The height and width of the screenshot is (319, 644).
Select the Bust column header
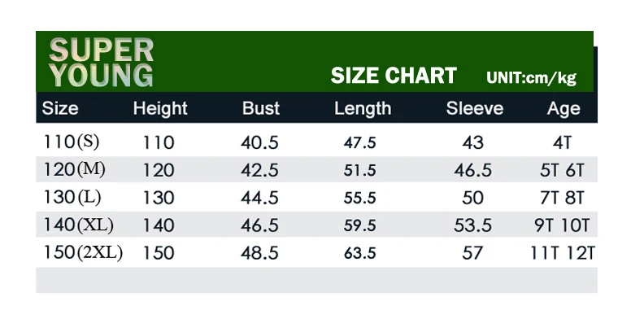pyautogui.click(x=261, y=108)
